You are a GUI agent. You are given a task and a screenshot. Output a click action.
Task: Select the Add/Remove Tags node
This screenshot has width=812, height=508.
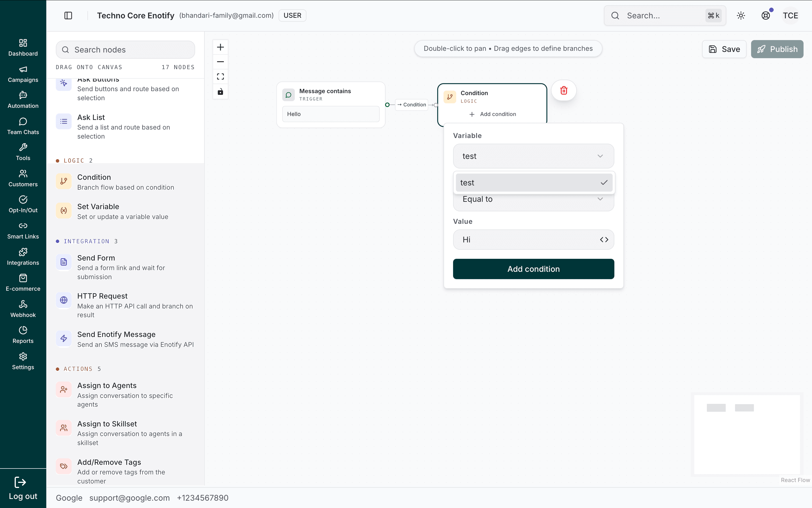click(x=125, y=471)
